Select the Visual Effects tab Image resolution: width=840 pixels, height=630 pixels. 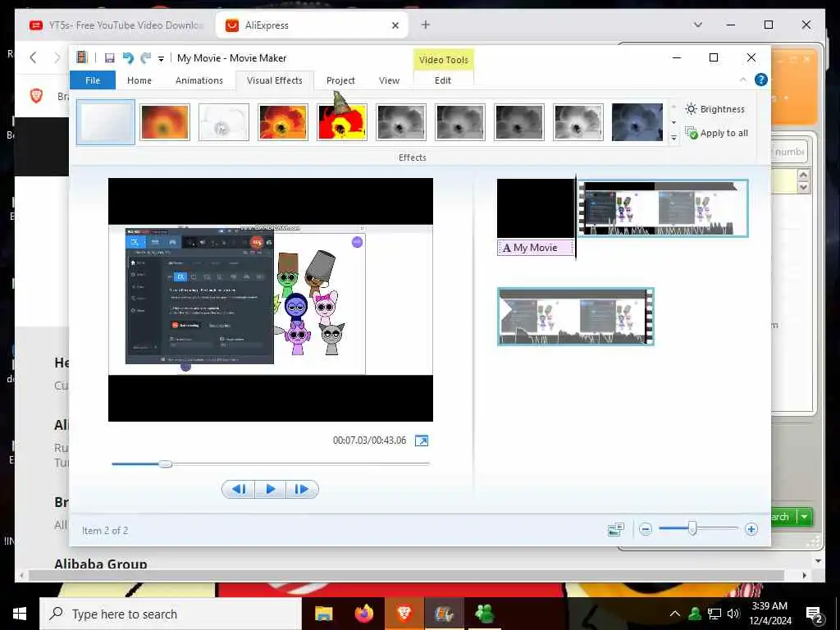coord(274,80)
